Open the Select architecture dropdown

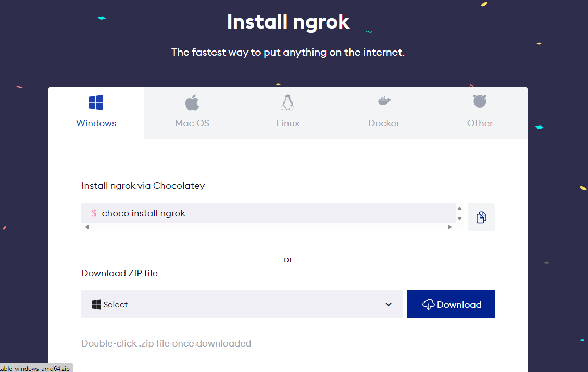pos(242,304)
